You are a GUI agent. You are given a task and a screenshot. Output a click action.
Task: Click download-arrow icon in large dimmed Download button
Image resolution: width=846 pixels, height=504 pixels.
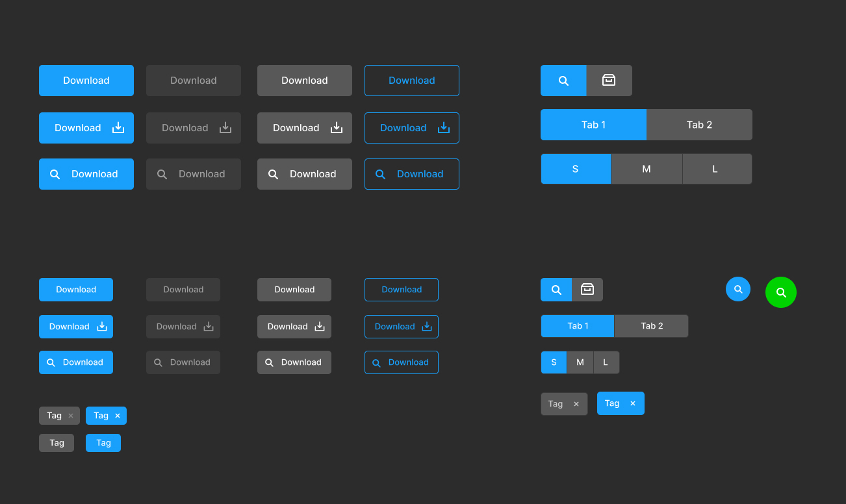tap(225, 127)
